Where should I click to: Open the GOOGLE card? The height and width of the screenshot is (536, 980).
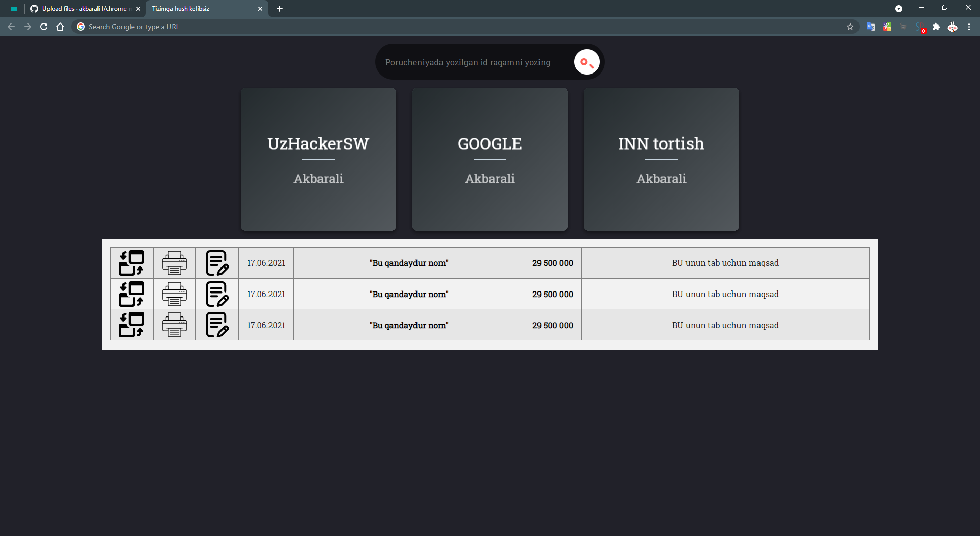pos(490,159)
